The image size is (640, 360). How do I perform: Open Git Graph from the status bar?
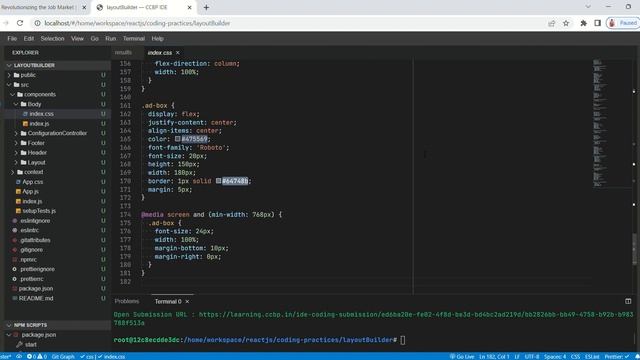coord(63,356)
